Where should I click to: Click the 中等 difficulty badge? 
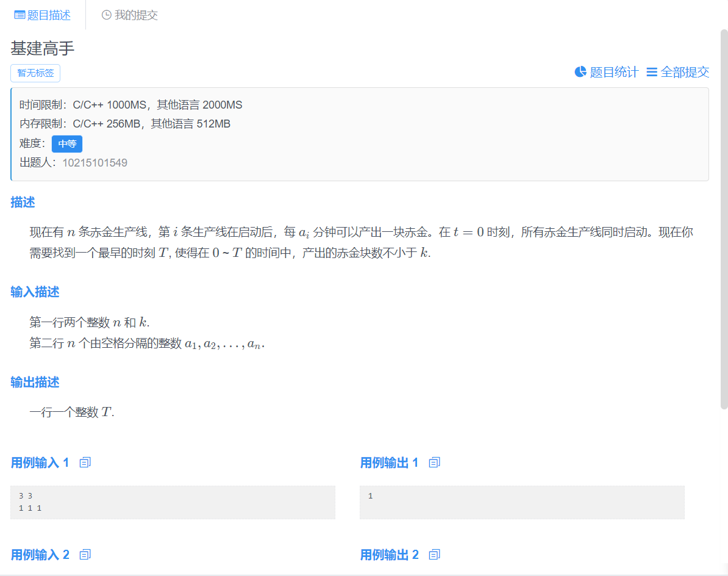point(67,144)
